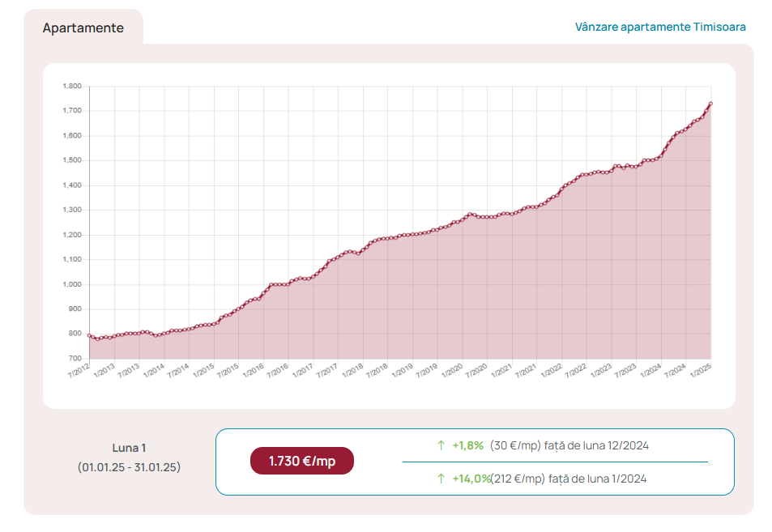The image size is (772, 532).
Task: Click the 'față de luna 1/2024' text
Action: click(x=597, y=479)
